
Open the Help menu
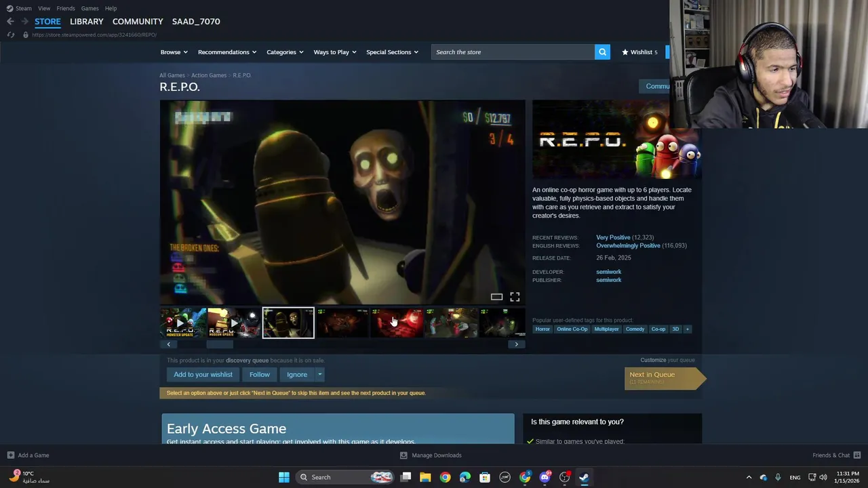coord(111,8)
